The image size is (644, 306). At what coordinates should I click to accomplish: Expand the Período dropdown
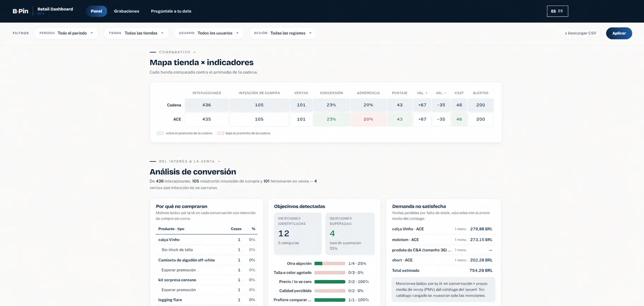(x=66, y=33)
